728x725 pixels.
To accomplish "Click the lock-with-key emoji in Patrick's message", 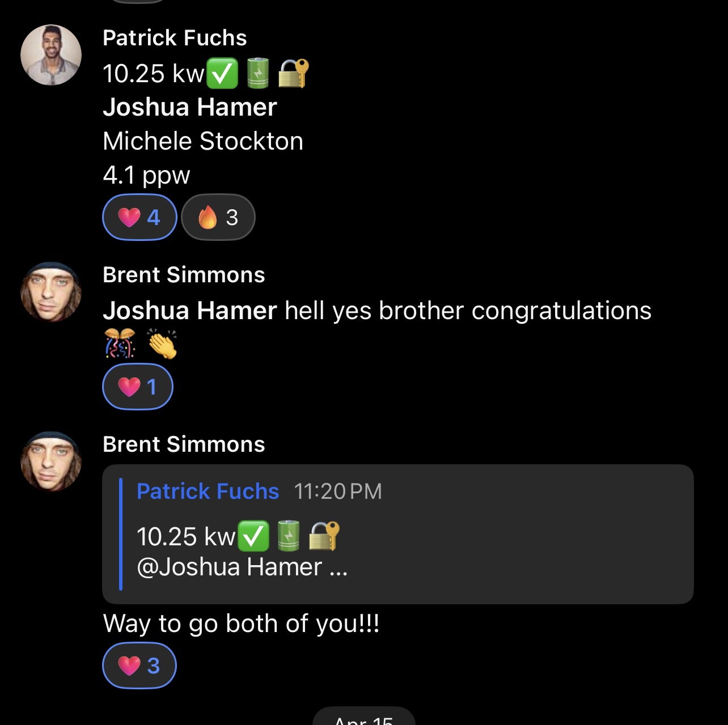I will click(294, 74).
